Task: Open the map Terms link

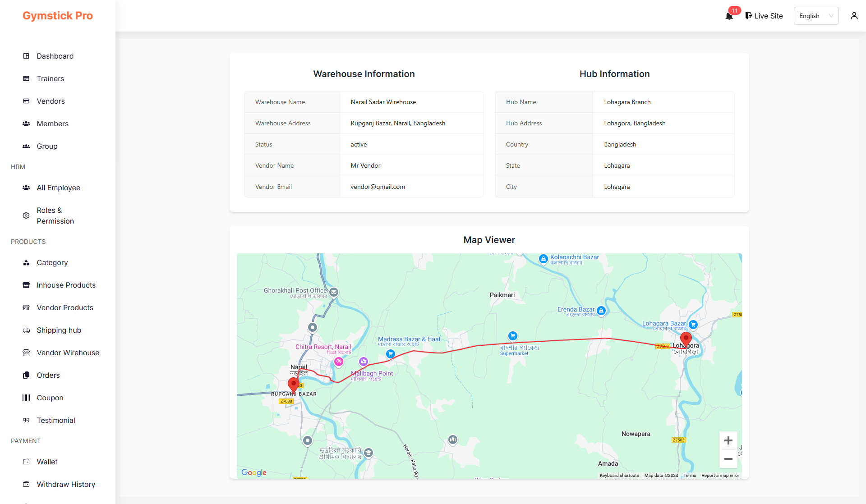Action: coord(689,475)
